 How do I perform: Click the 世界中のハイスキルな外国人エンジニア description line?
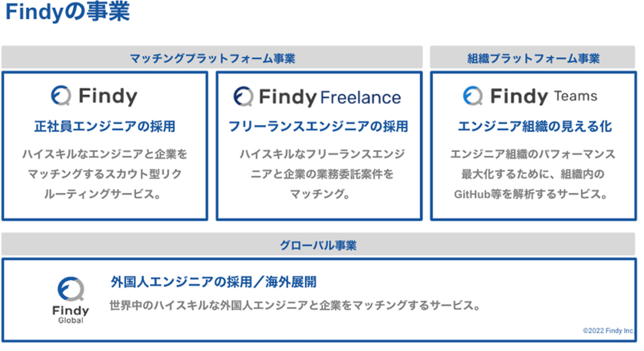pyautogui.click(x=295, y=306)
